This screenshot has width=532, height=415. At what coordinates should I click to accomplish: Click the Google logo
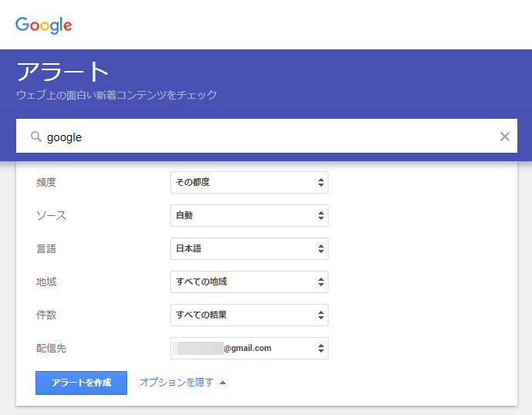(44, 25)
